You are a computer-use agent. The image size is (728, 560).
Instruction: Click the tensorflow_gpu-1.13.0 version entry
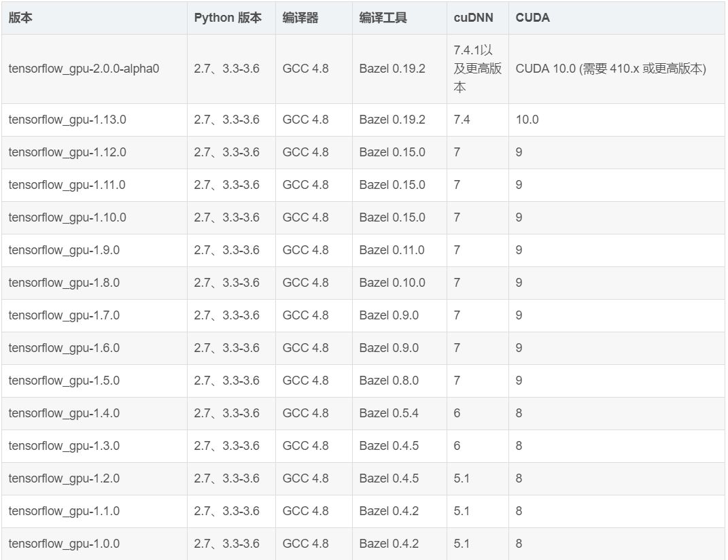click(68, 120)
